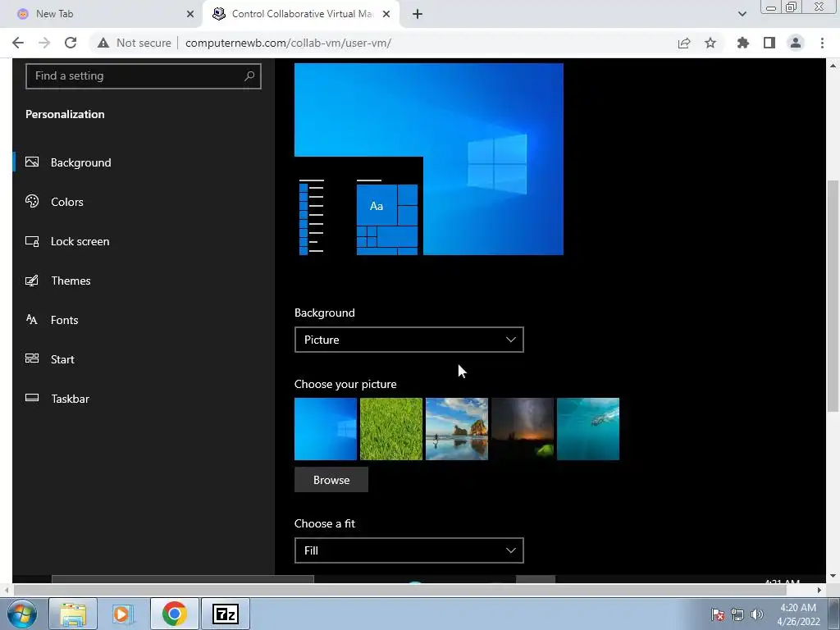
Task: Choose the beach rocks picture
Action: (456, 428)
